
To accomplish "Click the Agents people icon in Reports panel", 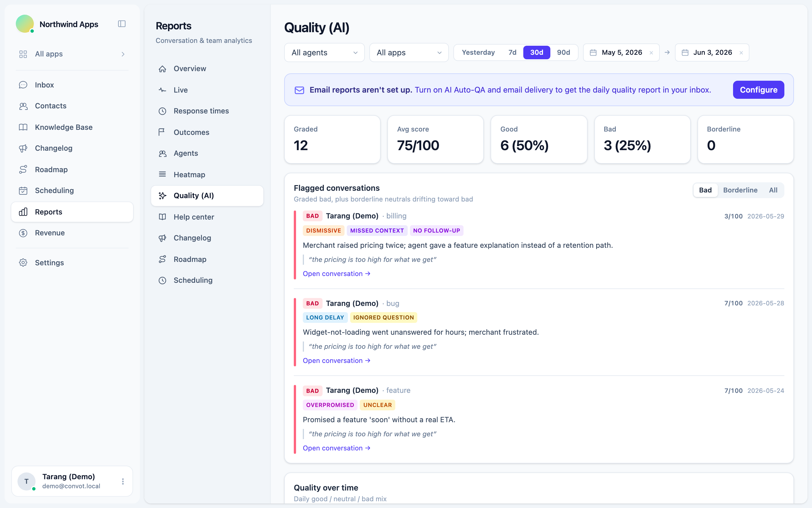I will 162,154.
